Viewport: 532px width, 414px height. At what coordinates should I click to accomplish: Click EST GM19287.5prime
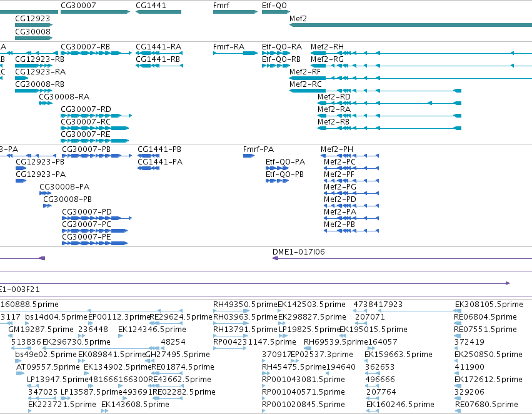(x=41, y=330)
